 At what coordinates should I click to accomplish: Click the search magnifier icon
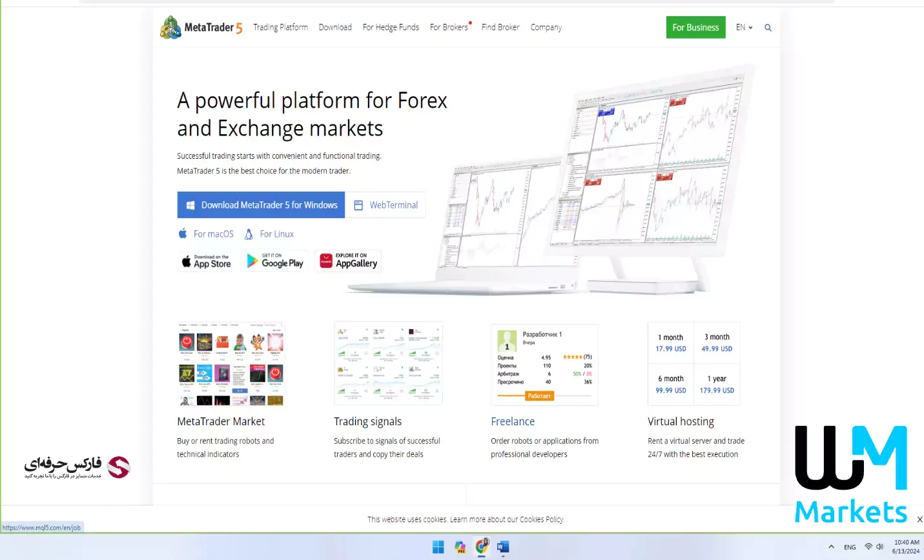[768, 28]
